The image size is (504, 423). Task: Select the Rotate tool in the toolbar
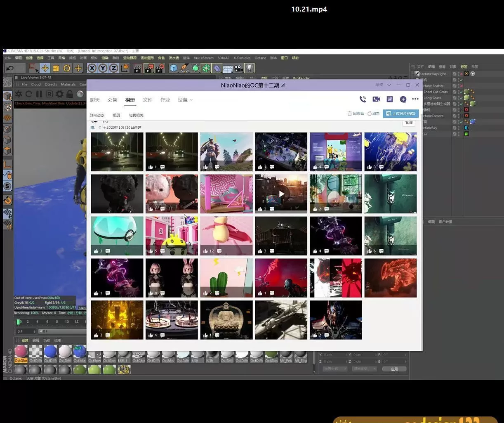(x=67, y=68)
